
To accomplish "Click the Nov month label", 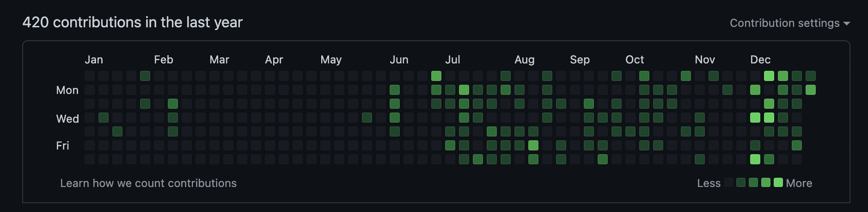I will pyautogui.click(x=705, y=60).
